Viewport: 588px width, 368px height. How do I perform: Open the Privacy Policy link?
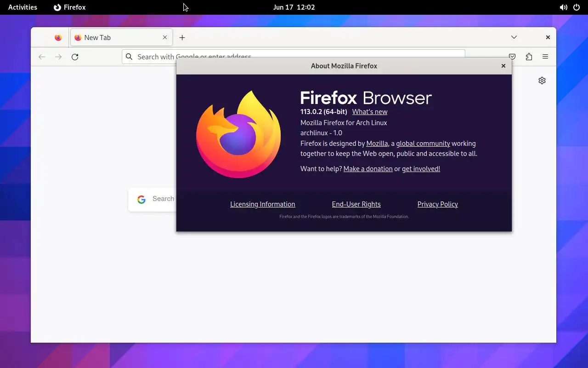(438, 204)
